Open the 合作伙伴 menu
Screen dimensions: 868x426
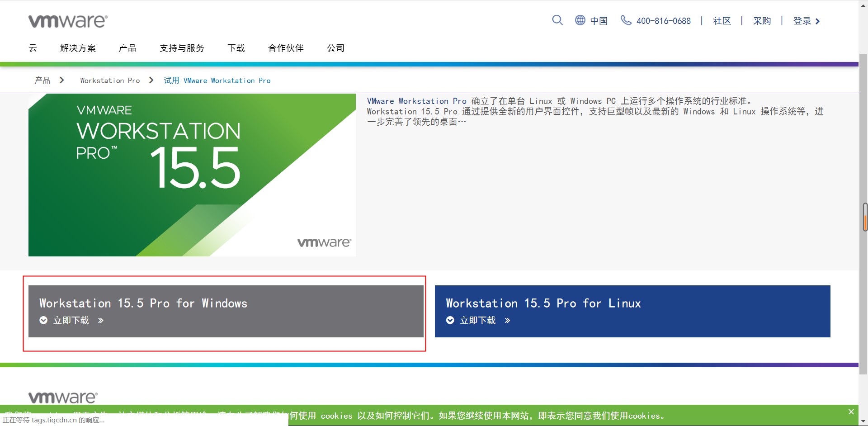click(x=286, y=48)
